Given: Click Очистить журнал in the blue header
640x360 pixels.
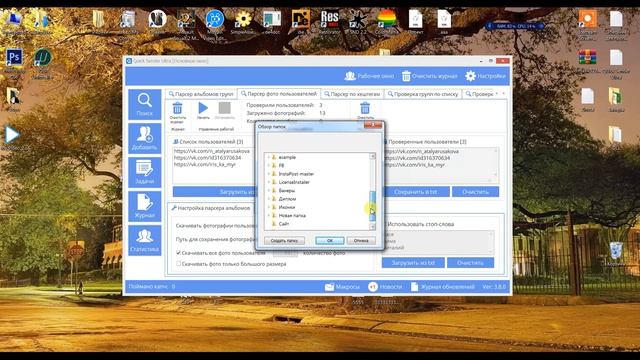Looking at the screenshot, I should (x=429, y=76).
